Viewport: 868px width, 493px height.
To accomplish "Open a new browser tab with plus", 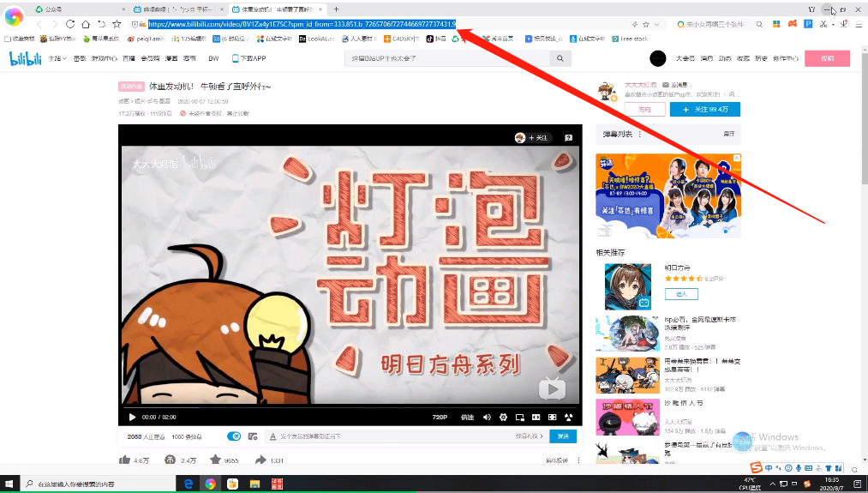I will coord(336,9).
